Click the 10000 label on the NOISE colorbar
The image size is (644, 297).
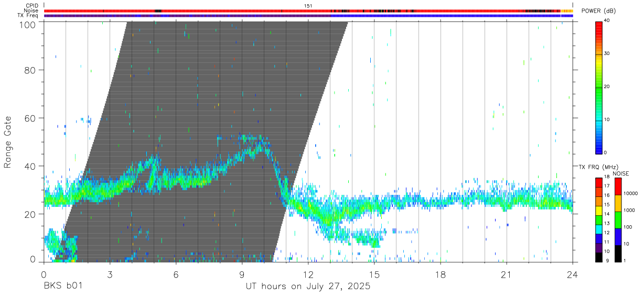(x=631, y=194)
